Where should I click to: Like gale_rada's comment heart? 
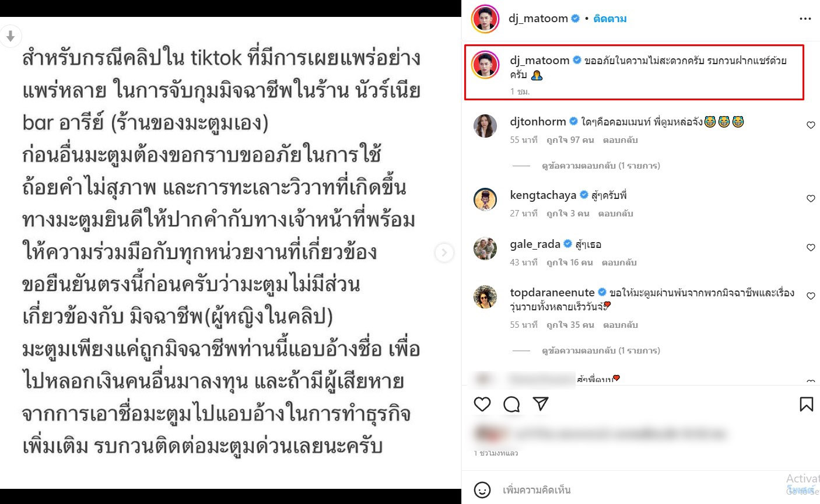(811, 248)
